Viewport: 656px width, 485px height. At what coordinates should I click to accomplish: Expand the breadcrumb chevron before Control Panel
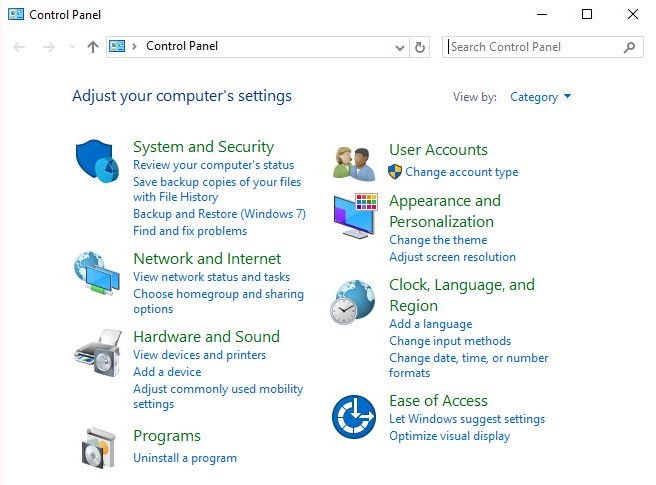click(134, 46)
